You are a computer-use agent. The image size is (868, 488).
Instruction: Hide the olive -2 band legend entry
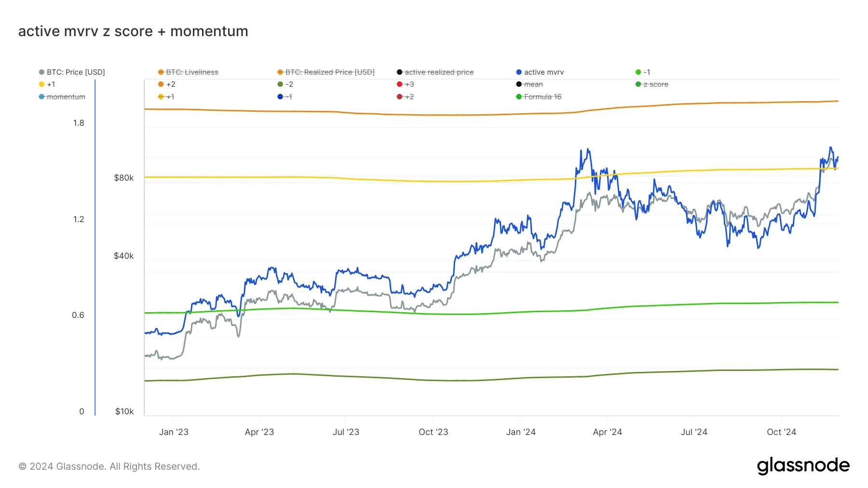(285, 84)
